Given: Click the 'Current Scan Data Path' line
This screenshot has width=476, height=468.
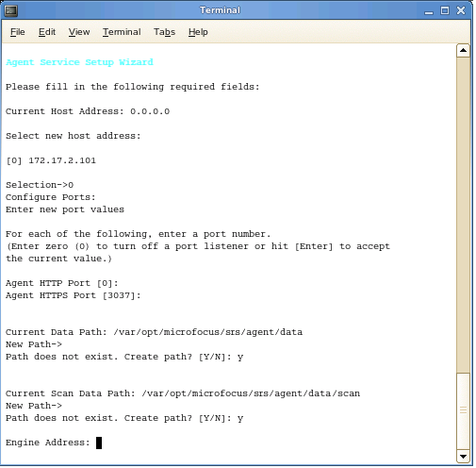Looking at the screenshot, I should tap(183, 393).
